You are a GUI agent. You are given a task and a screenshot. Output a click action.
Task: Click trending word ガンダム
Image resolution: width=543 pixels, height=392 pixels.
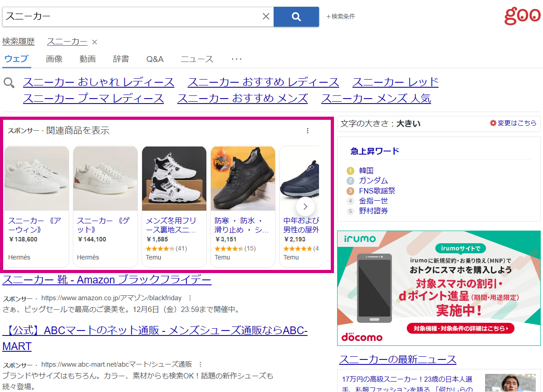click(x=373, y=180)
